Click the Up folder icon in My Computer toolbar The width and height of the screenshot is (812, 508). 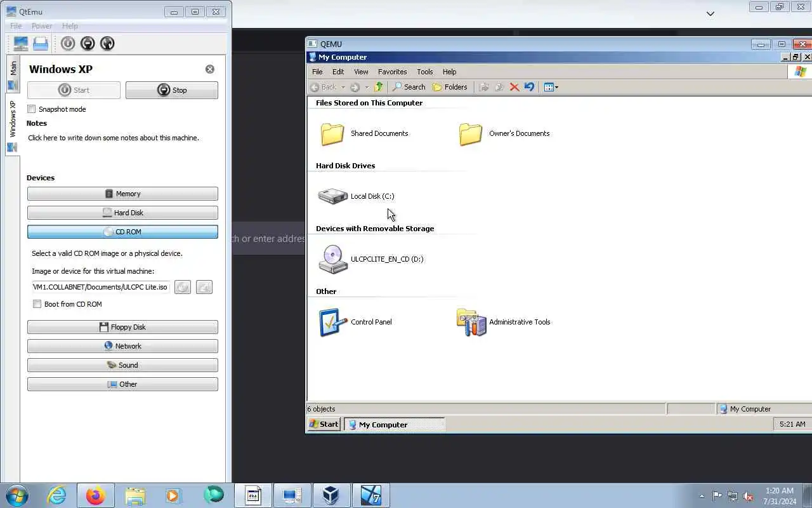(x=379, y=87)
